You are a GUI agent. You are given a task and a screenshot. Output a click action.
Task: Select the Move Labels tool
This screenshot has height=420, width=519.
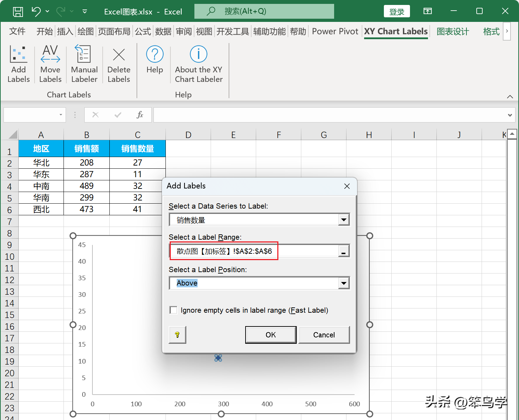tap(50, 64)
